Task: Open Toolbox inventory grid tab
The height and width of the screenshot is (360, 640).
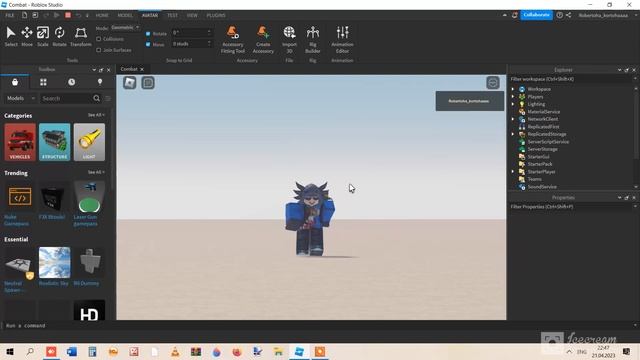Action: point(43,82)
